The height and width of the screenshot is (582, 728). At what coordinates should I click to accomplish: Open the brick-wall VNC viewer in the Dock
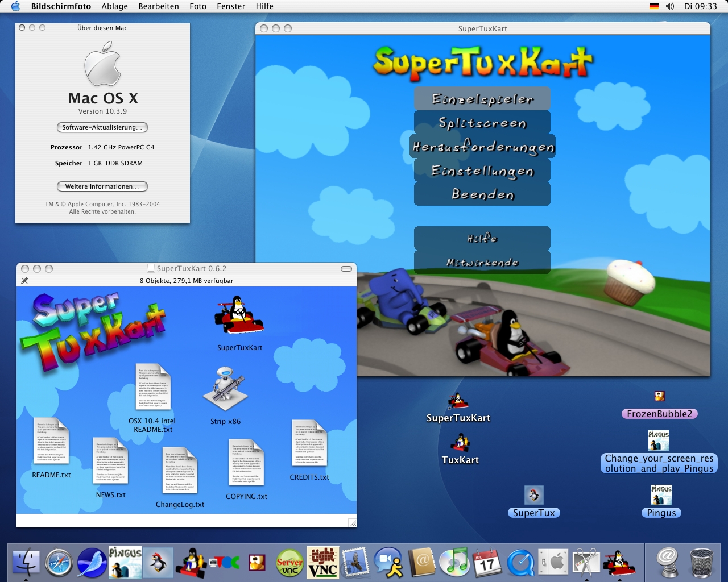click(322, 562)
